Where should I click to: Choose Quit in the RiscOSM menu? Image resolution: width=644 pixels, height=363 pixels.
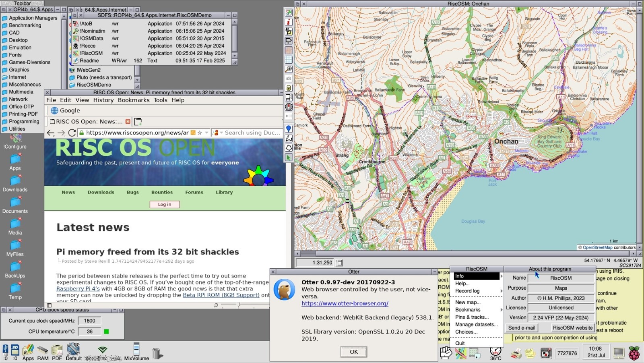(x=460, y=343)
